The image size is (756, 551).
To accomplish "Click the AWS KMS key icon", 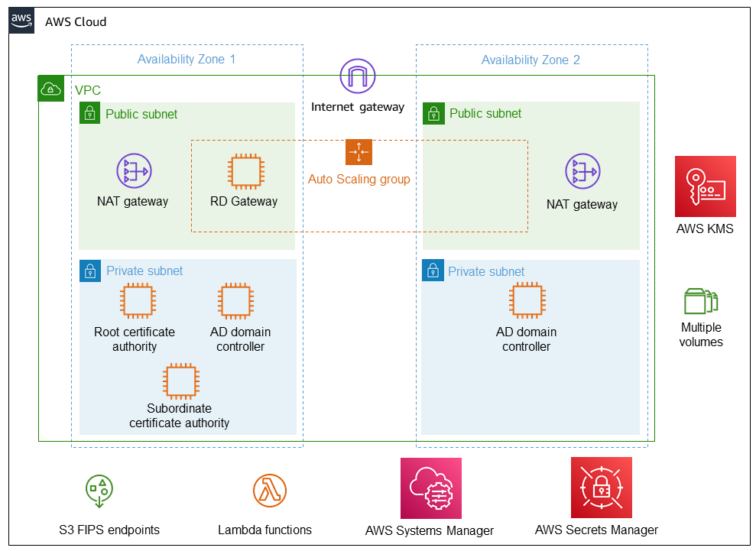I will (x=706, y=186).
